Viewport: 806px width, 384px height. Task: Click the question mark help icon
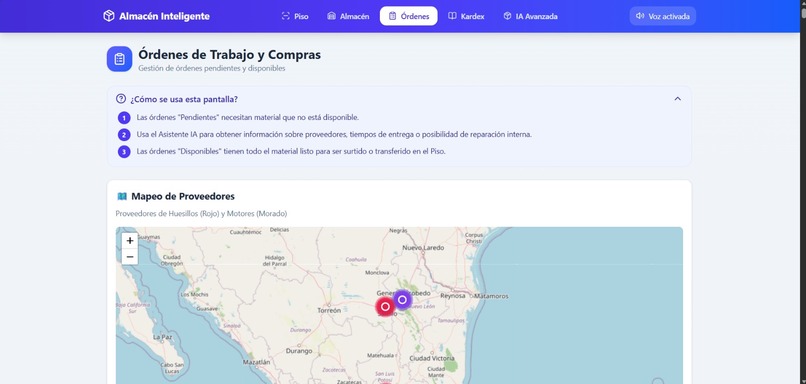(121, 99)
